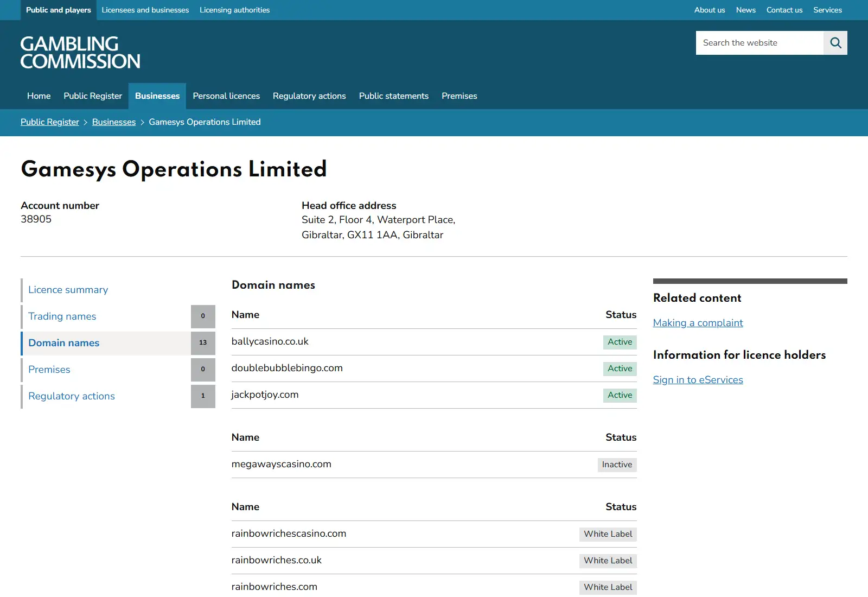Click White Label tag for rainbowriches.co.uk
868x597 pixels.
(x=608, y=561)
